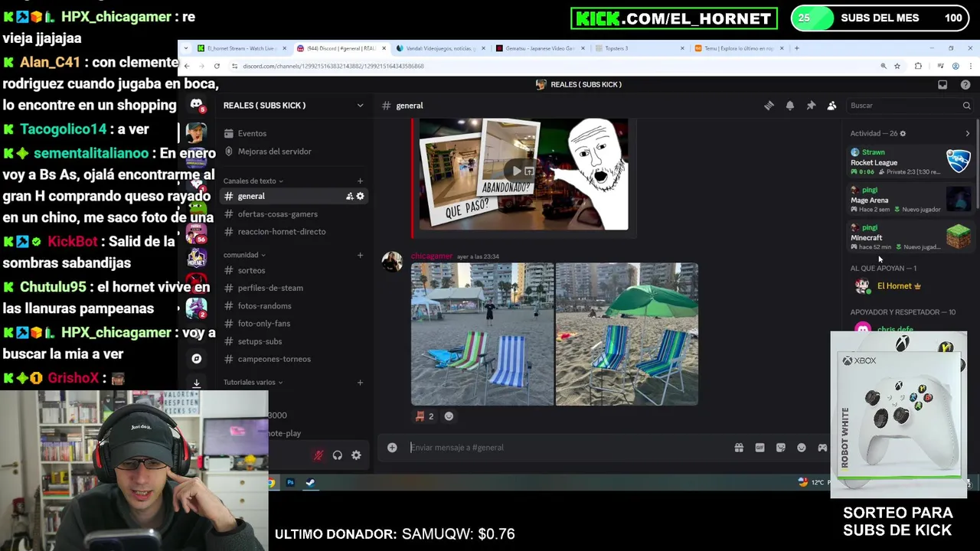Open the gift icon in message bar
This screenshot has height=551, width=980.
pos(739,448)
